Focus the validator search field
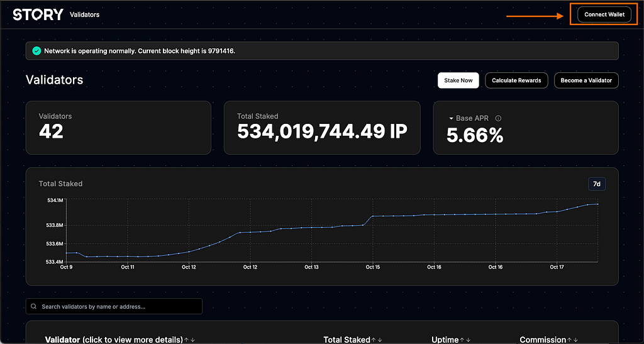The image size is (644, 344). [114, 307]
